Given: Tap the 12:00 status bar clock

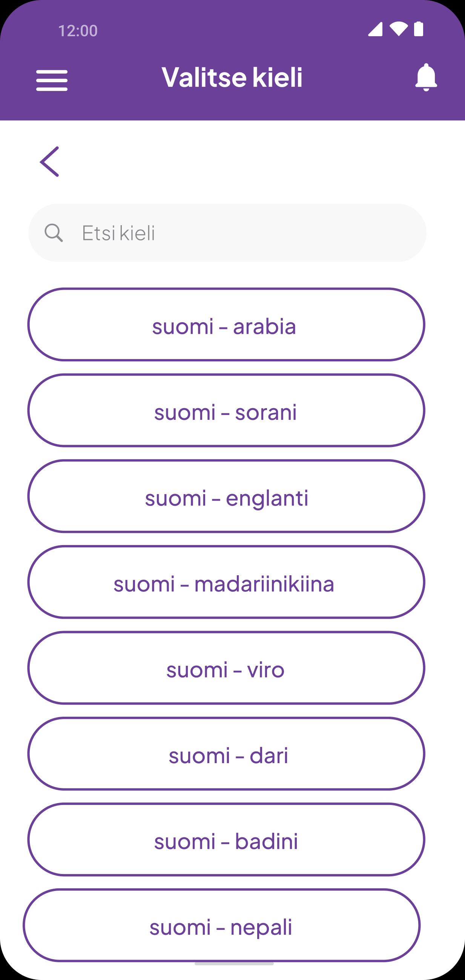Looking at the screenshot, I should tap(78, 31).
